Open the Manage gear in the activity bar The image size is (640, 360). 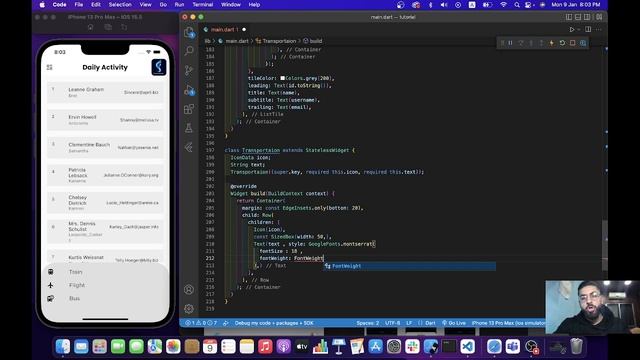(189, 309)
